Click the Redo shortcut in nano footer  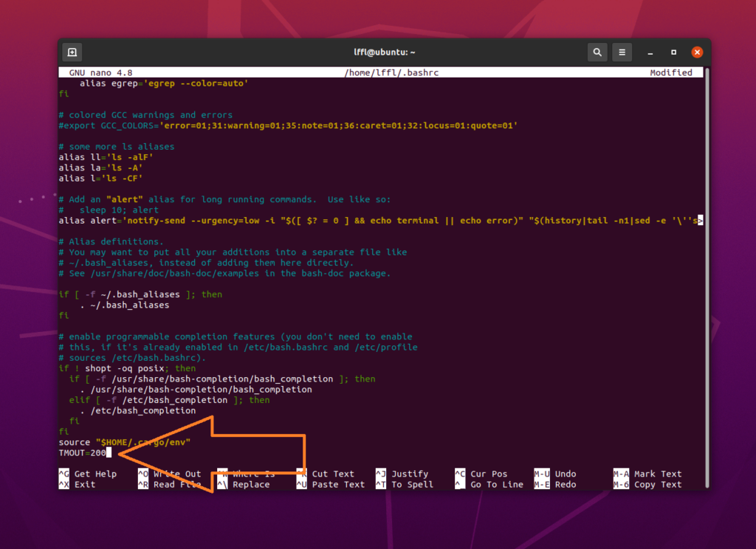565,485
